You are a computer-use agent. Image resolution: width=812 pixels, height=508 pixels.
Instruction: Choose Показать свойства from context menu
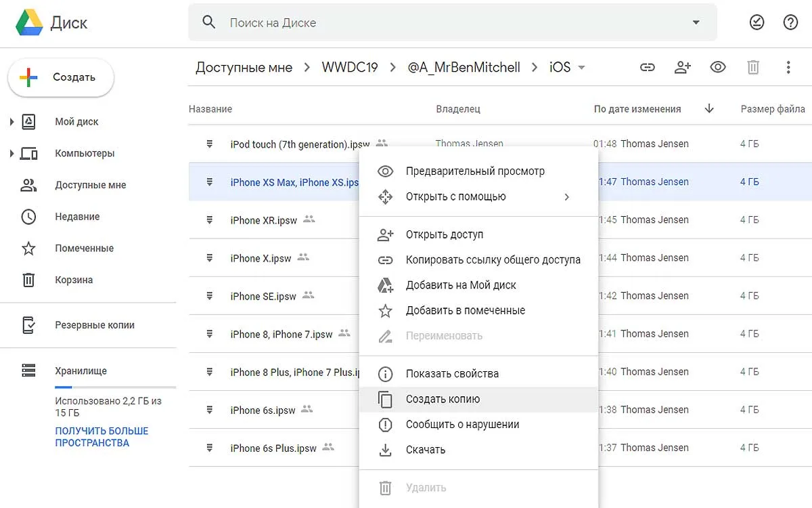[x=478, y=374]
